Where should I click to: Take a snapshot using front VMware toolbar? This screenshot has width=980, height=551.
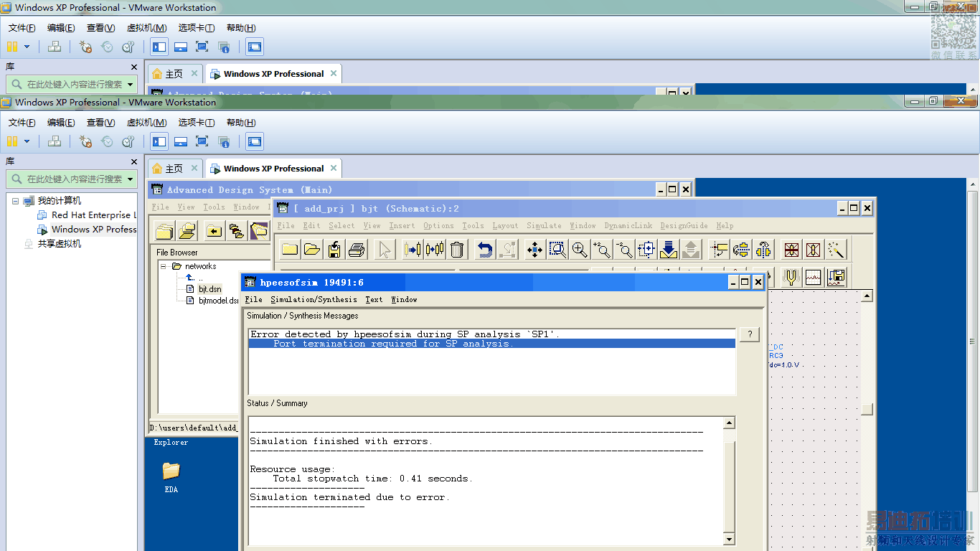tap(85, 141)
